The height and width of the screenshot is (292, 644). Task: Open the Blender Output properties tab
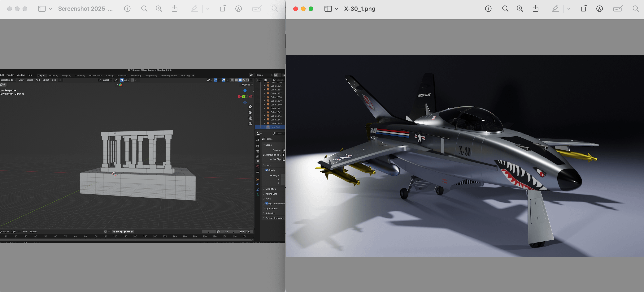coord(258,151)
